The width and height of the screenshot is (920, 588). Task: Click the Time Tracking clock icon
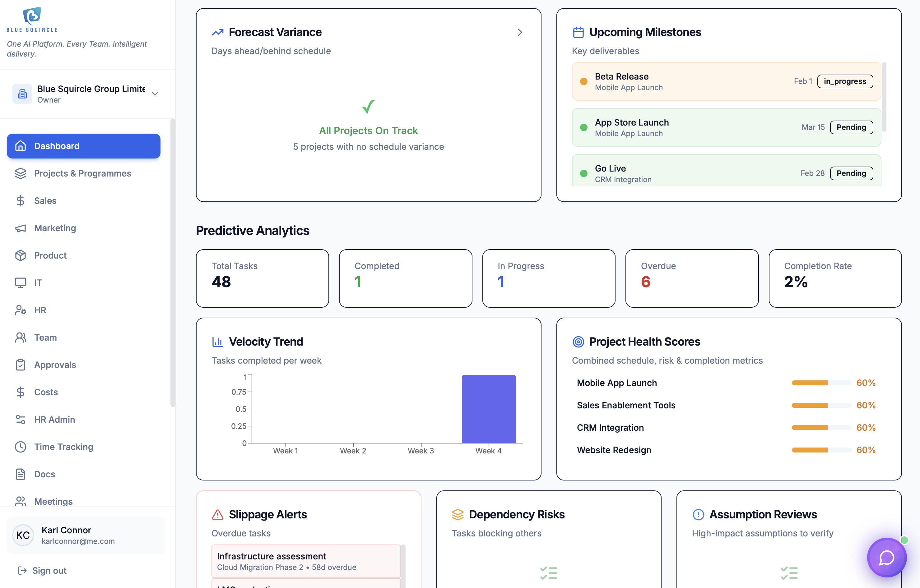[21, 447]
